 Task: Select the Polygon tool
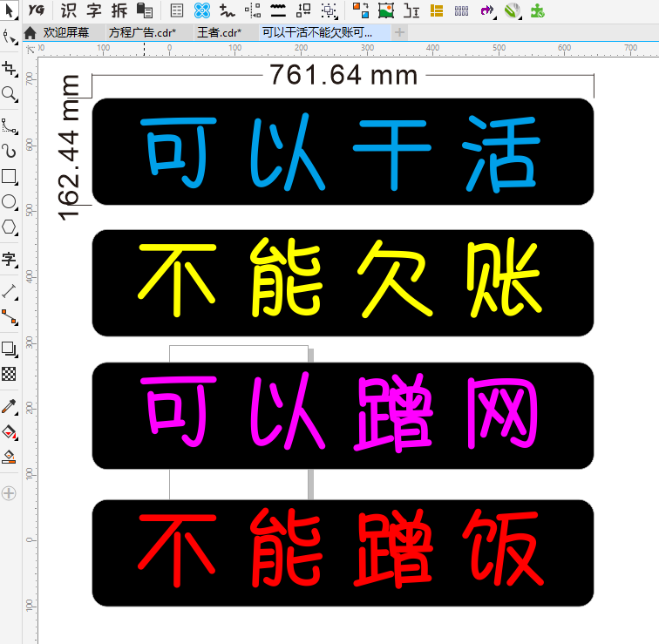pos(10,227)
